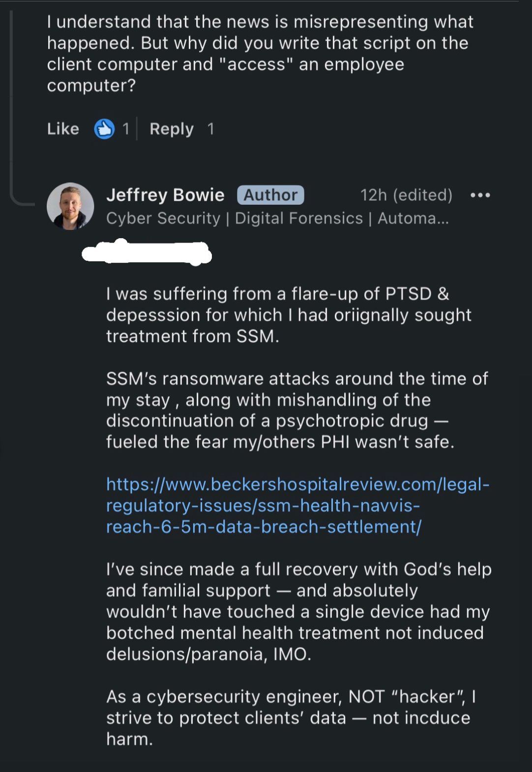Screen dimensions: 532x772
Task: View reaction count next to thumbs-up
Action: [x=126, y=129]
